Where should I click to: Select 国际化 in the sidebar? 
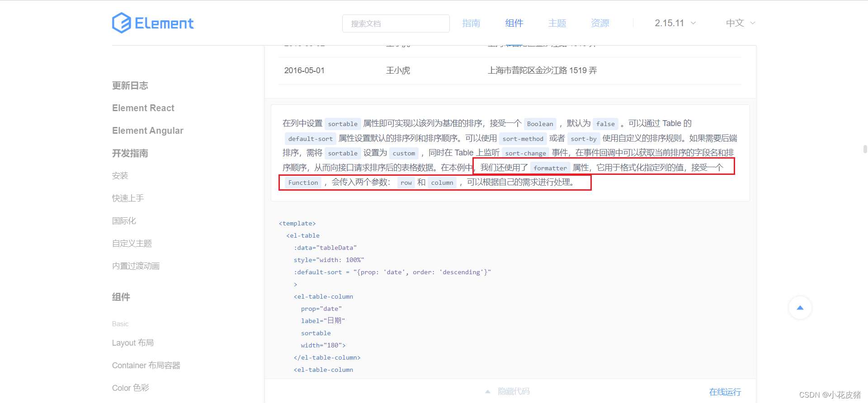pos(124,221)
